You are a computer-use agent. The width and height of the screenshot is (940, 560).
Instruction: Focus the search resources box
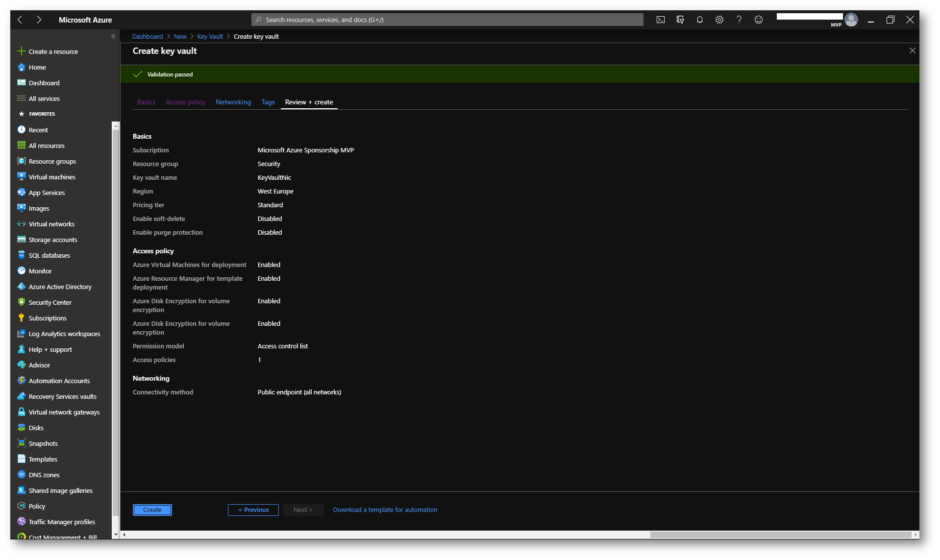[447, 20]
